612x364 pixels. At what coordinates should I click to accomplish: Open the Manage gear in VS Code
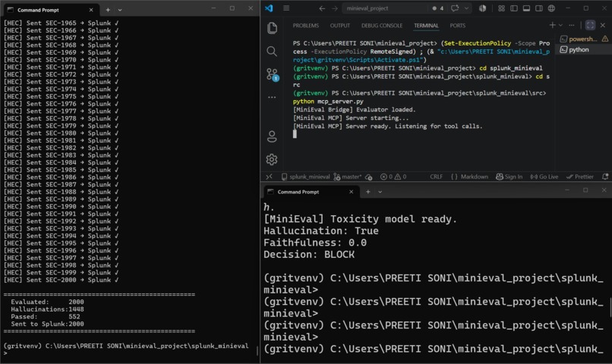pos(272,159)
